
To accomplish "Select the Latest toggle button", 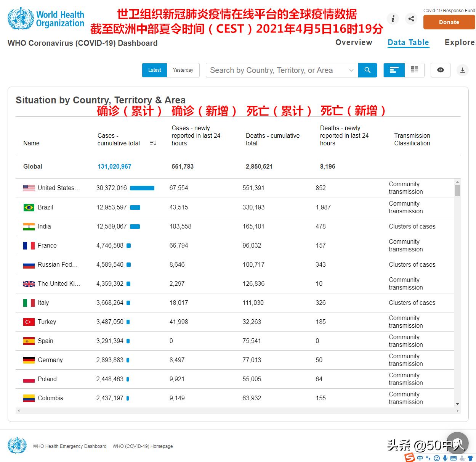I will (x=154, y=70).
